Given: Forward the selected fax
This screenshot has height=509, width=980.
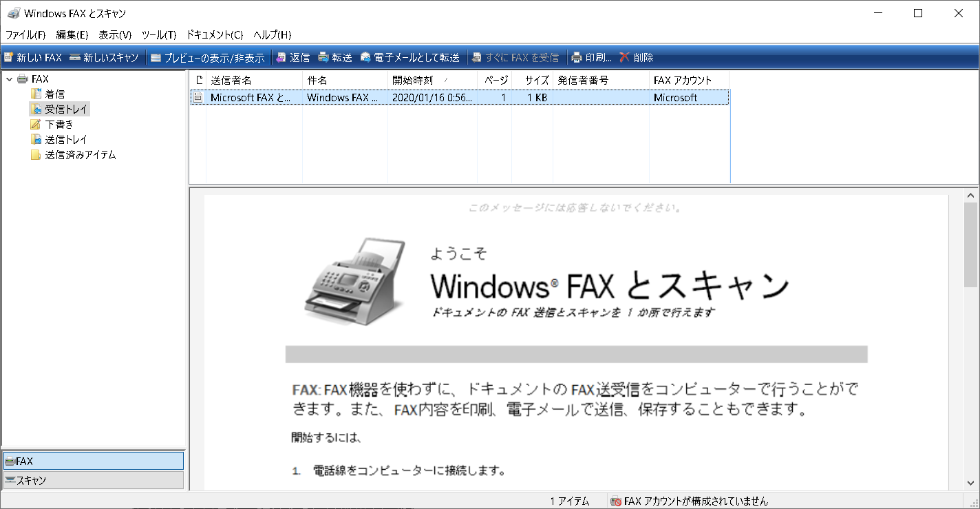Looking at the screenshot, I should pos(335,57).
